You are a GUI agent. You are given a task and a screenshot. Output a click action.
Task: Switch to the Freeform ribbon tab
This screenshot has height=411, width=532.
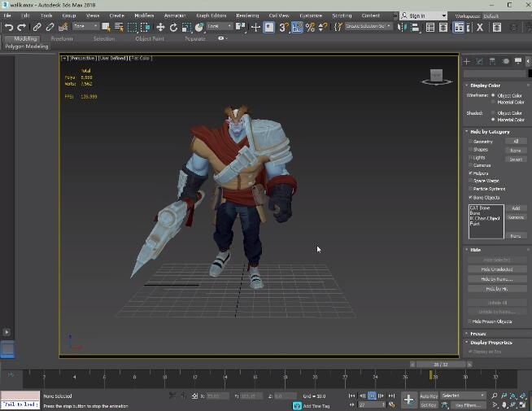62,39
